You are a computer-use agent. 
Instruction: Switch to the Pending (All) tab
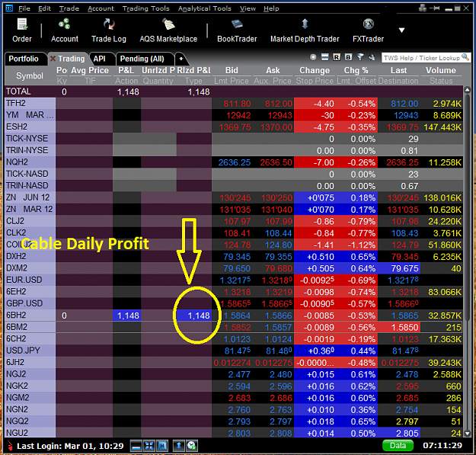(x=142, y=59)
